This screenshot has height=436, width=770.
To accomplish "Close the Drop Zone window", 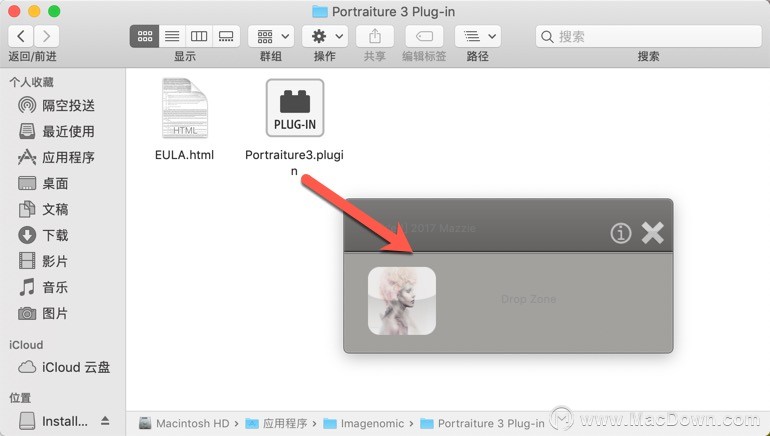I will point(653,233).
